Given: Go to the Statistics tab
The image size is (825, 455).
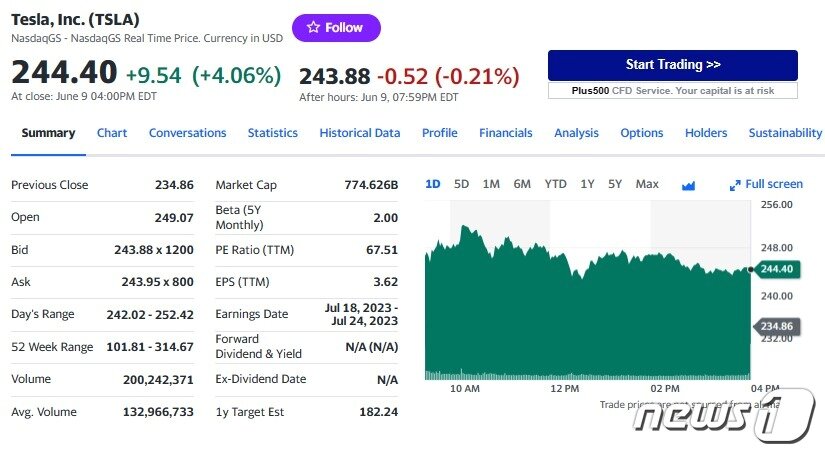Looking at the screenshot, I should point(272,133).
